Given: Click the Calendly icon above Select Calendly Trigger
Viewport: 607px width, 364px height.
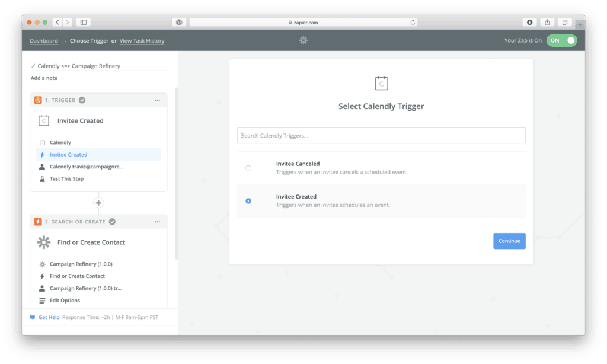Looking at the screenshot, I should point(381,83).
